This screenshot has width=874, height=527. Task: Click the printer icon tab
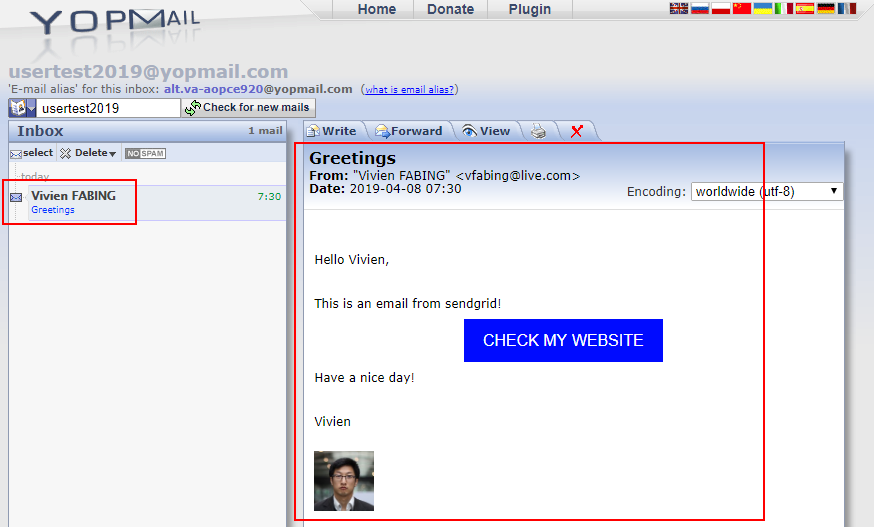pos(538,132)
